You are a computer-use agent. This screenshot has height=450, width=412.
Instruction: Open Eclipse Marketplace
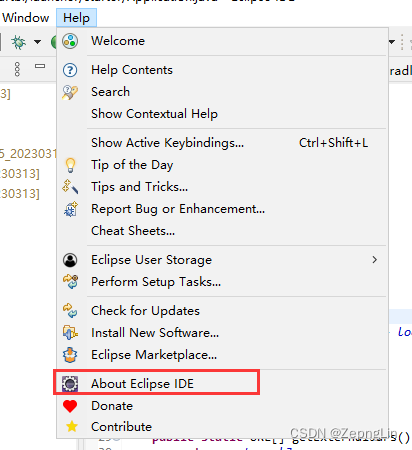pos(222,355)
